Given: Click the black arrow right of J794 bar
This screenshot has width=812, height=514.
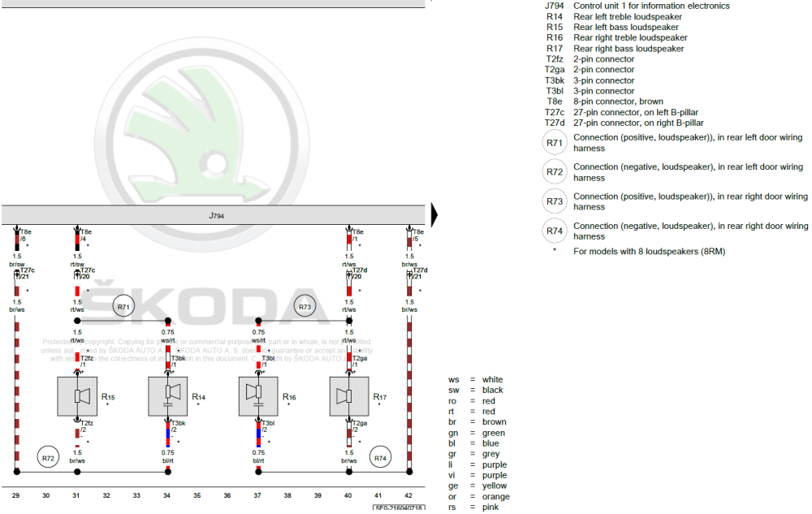Looking at the screenshot, I should (434, 215).
